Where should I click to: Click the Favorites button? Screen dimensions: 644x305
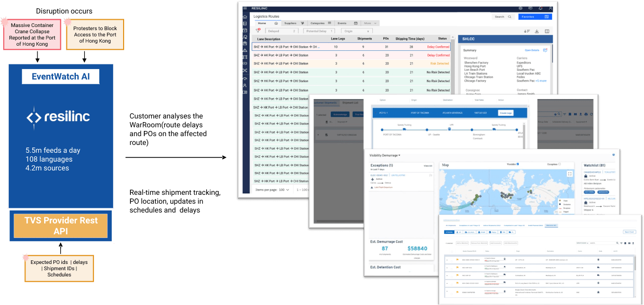535,17
